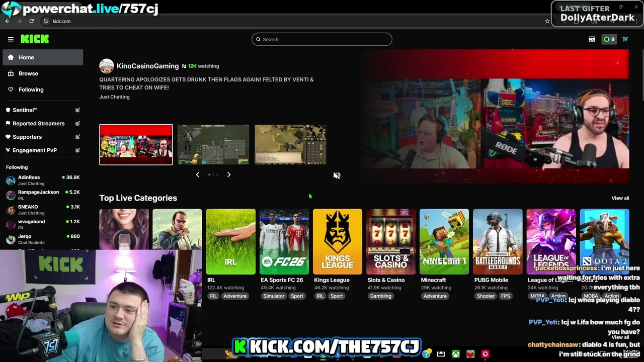This screenshot has height=362, width=644.
Task: Click wvagabond avatar in Following list
Action: pyautogui.click(x=11, y=225)
